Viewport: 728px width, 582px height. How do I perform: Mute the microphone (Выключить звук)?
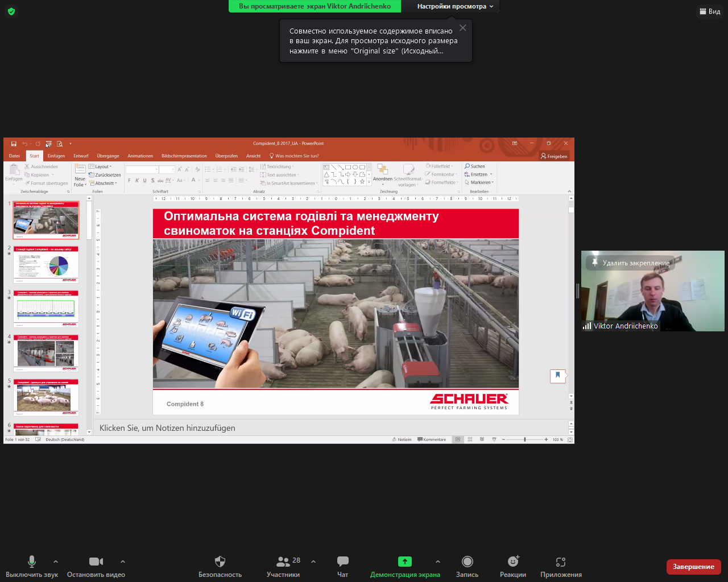click(x=32, y=562)
